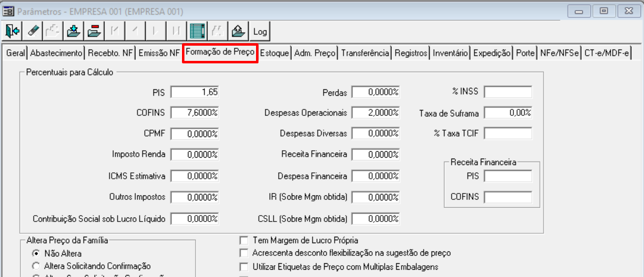Screen dimensions: 644x277
Task: Open the Log button in toolbar
Action: pos(260,31)
